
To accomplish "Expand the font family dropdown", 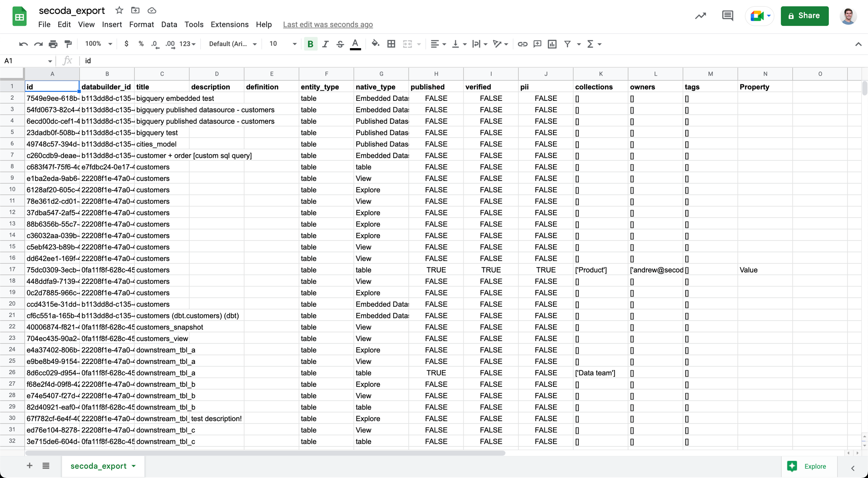I will click(x=232, y=44).
